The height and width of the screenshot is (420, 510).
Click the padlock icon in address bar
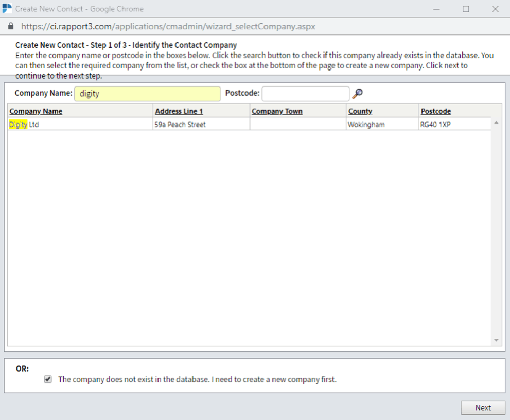[x=11, y=26]
